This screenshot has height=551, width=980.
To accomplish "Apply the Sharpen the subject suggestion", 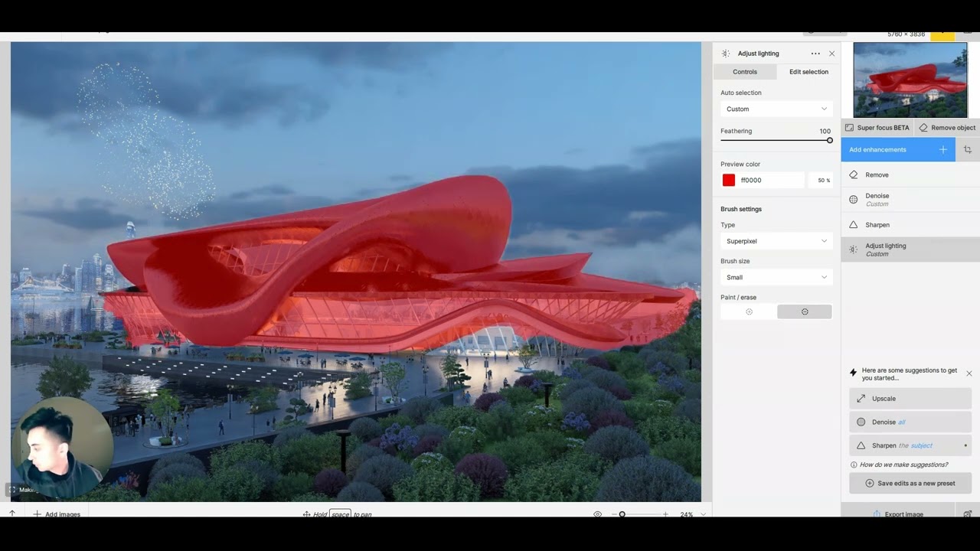I will 910,445.
